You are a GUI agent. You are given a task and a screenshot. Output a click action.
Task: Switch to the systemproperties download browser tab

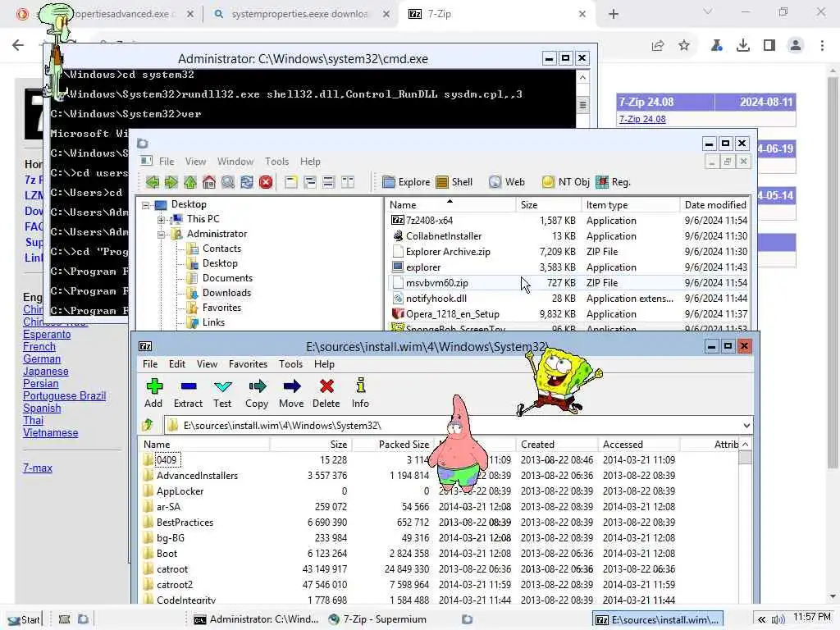click(x=300, y=14)
